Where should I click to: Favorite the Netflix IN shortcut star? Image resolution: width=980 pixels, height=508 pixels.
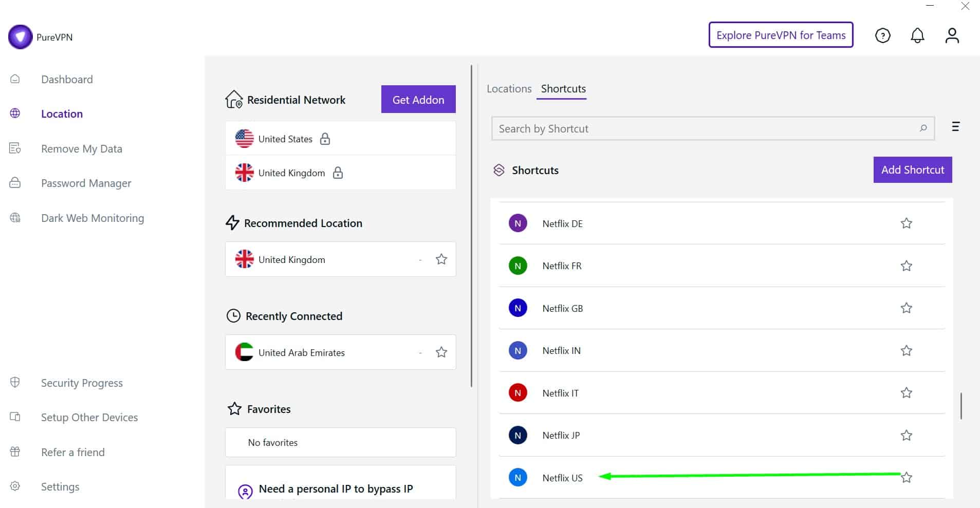point(906,351)
